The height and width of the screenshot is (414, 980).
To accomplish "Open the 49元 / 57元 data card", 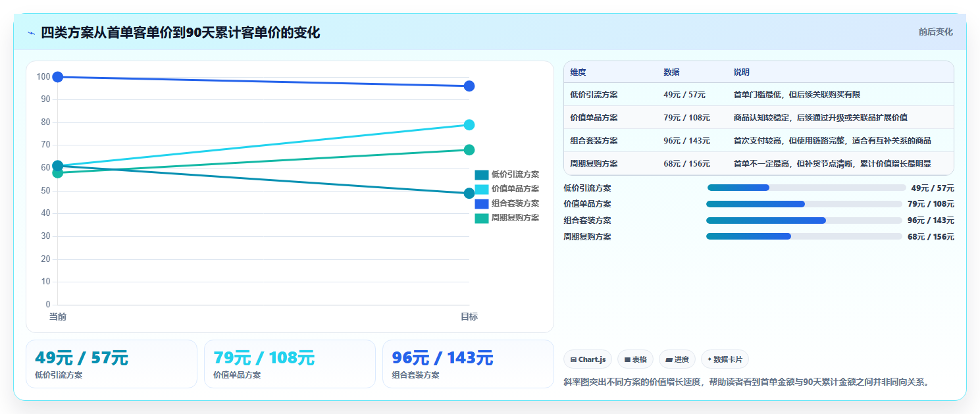I will click(111, 364).
